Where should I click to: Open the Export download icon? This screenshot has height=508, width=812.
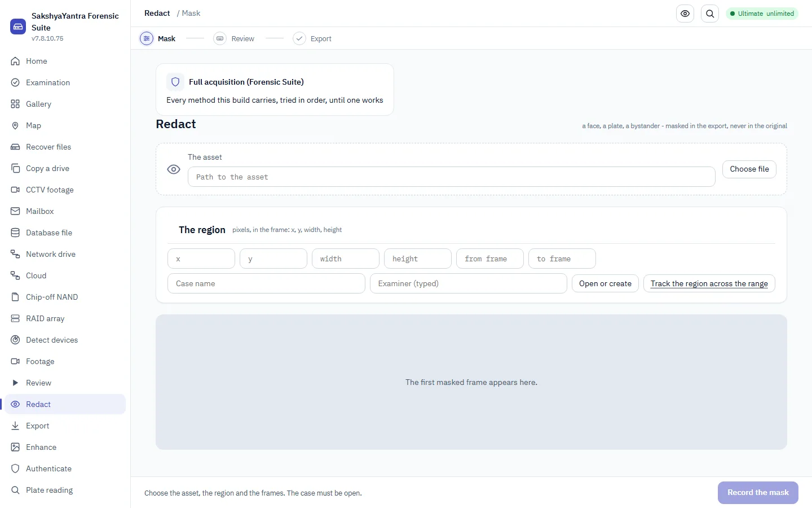[15, 426]
